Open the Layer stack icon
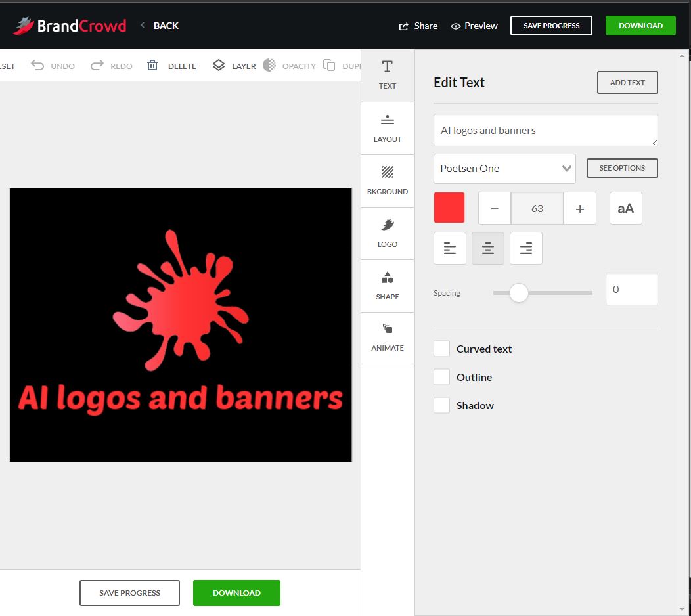691x616 pixels. tap(219, 65)
